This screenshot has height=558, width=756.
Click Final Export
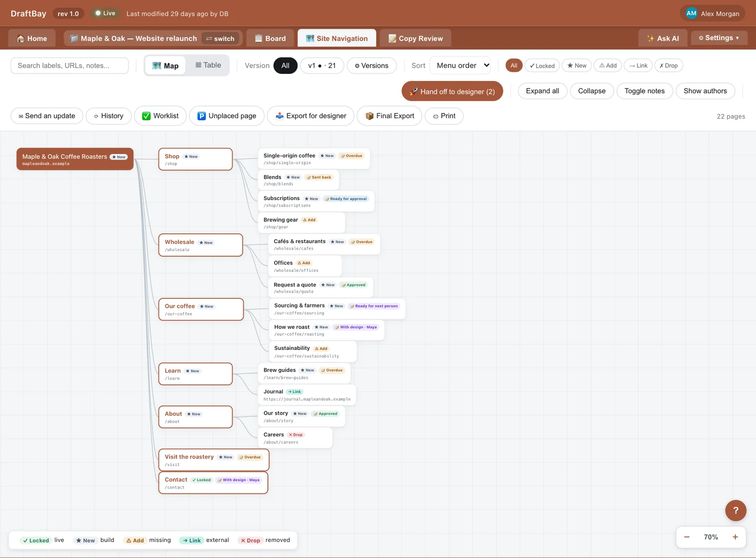coord(389,116)
